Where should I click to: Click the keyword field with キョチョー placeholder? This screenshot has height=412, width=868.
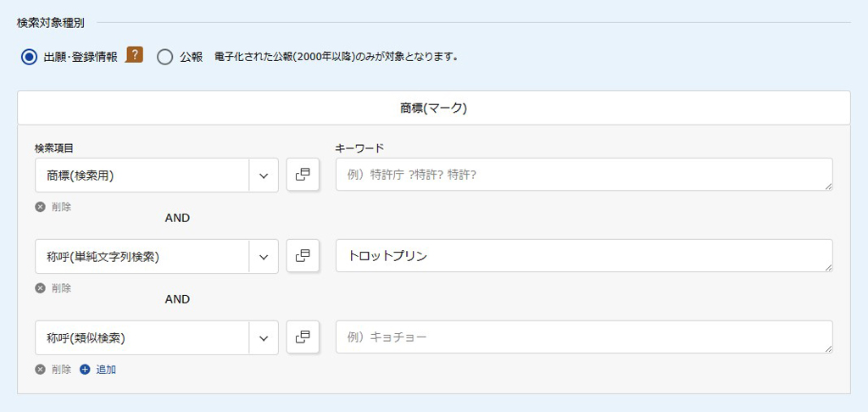[x=584, y=337]
